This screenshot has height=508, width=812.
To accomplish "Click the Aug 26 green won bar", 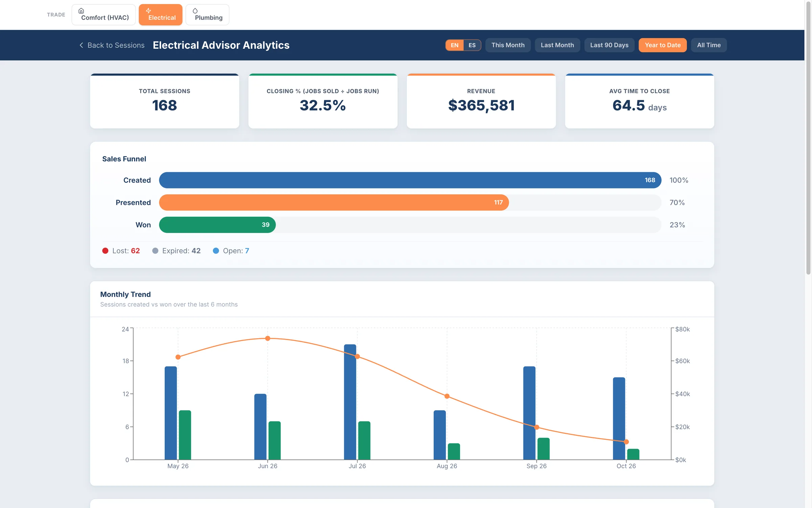I will point(454,452).
